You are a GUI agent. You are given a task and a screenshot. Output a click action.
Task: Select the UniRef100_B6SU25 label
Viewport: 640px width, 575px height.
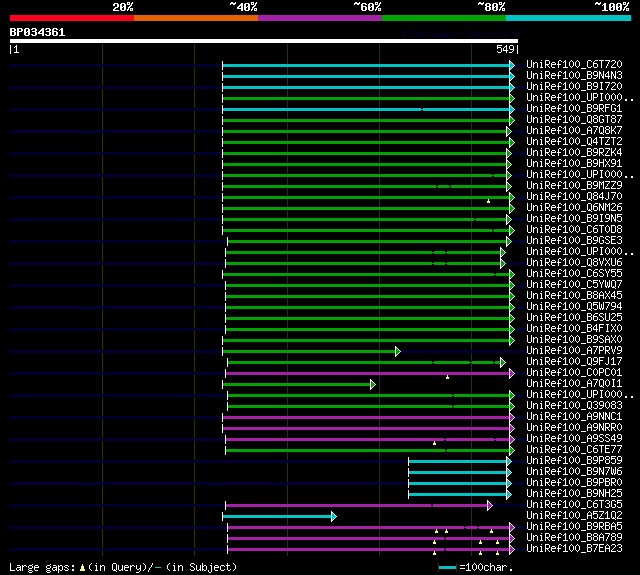(574, 317)
